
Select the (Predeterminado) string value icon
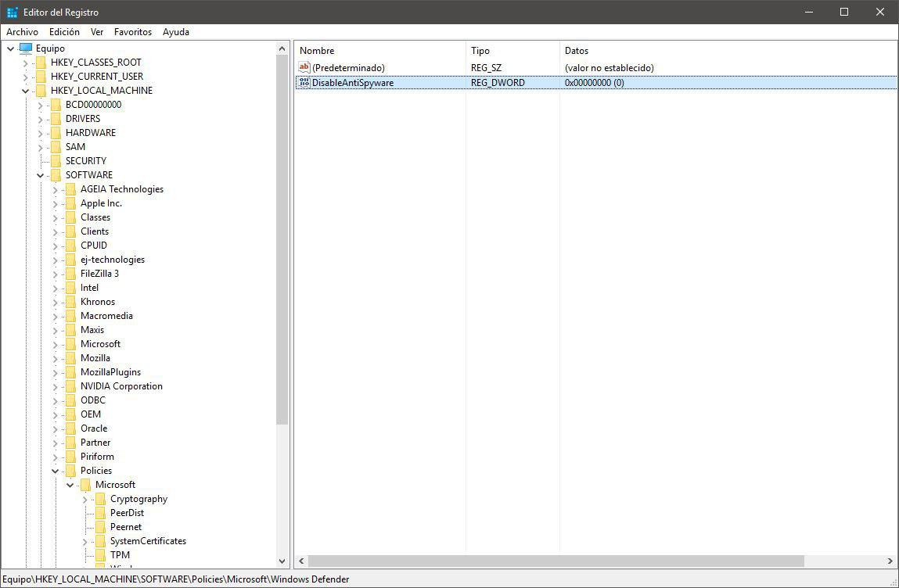(x=304, y=67)
